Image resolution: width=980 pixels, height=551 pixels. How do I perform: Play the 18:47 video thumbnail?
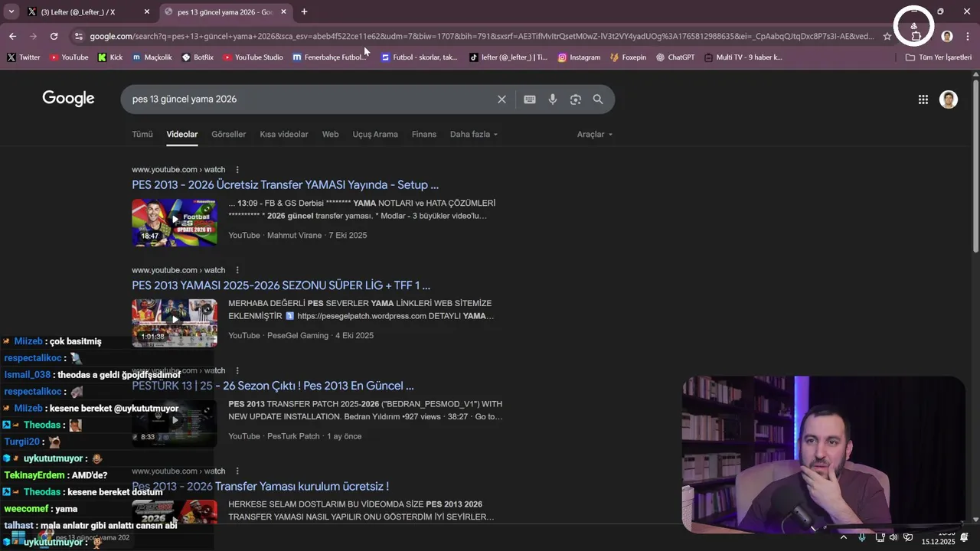[x=175, y=223]
